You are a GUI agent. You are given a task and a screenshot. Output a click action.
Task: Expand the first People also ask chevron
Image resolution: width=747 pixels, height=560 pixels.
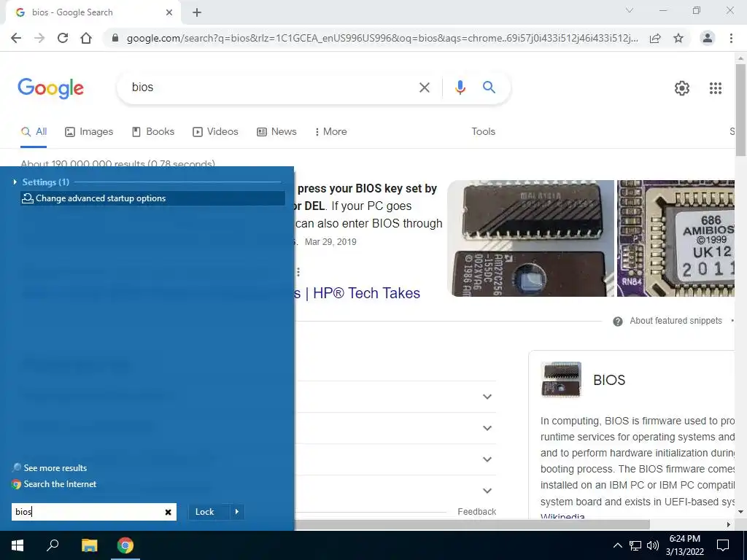pos(487,397)
